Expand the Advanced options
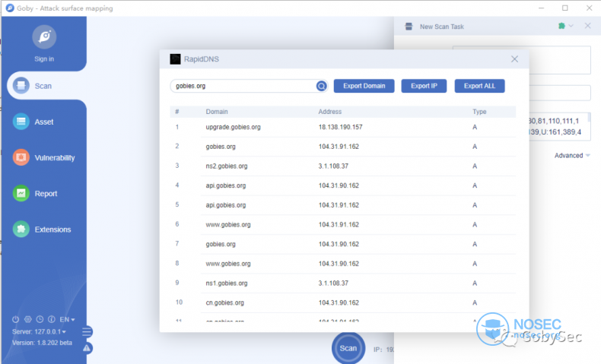 click(x=572, y=155)
